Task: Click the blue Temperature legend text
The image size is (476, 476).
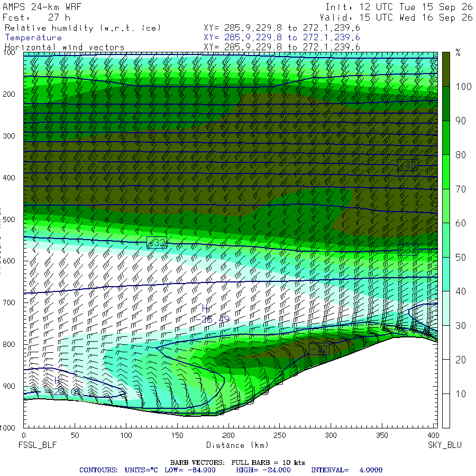Action: coord(33,38)
